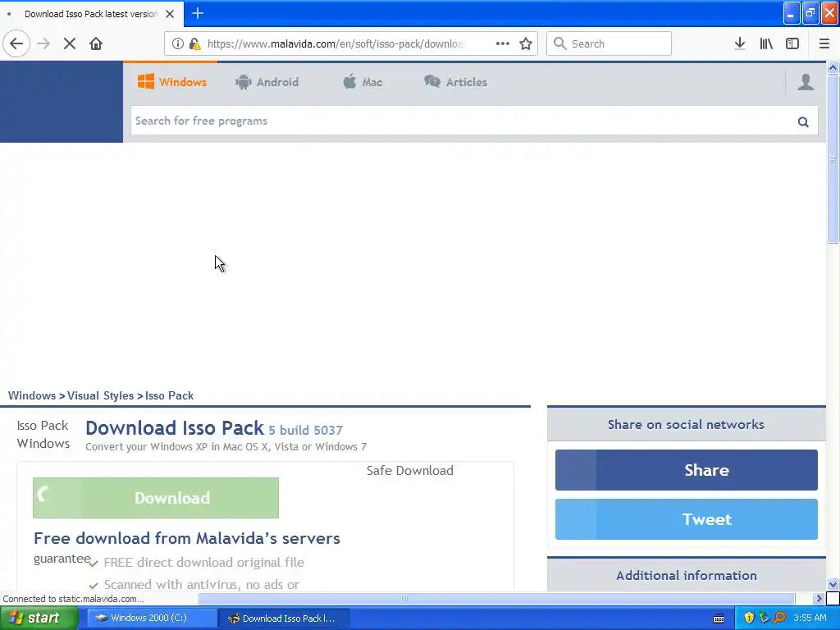Screen dimensions: 840x630
Task: Click the padlock warning security icon
Action: click(x=194, y=43)
